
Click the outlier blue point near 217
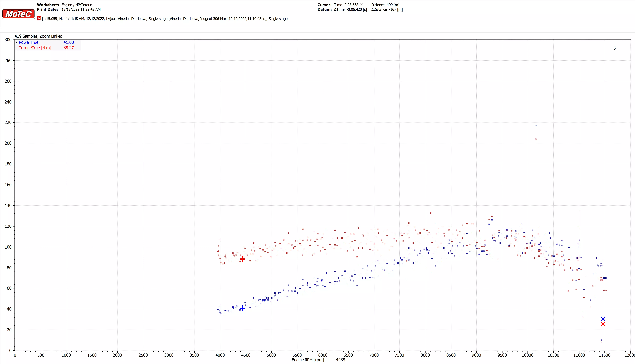(x=536, y=126)
